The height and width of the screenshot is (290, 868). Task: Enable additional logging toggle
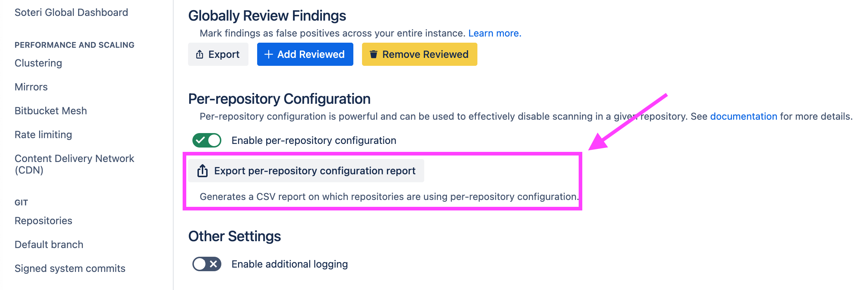(x=207, y=264)
